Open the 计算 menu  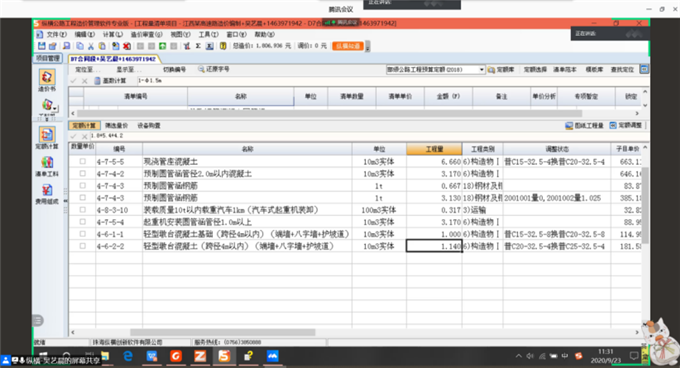(x=113, y=34)
